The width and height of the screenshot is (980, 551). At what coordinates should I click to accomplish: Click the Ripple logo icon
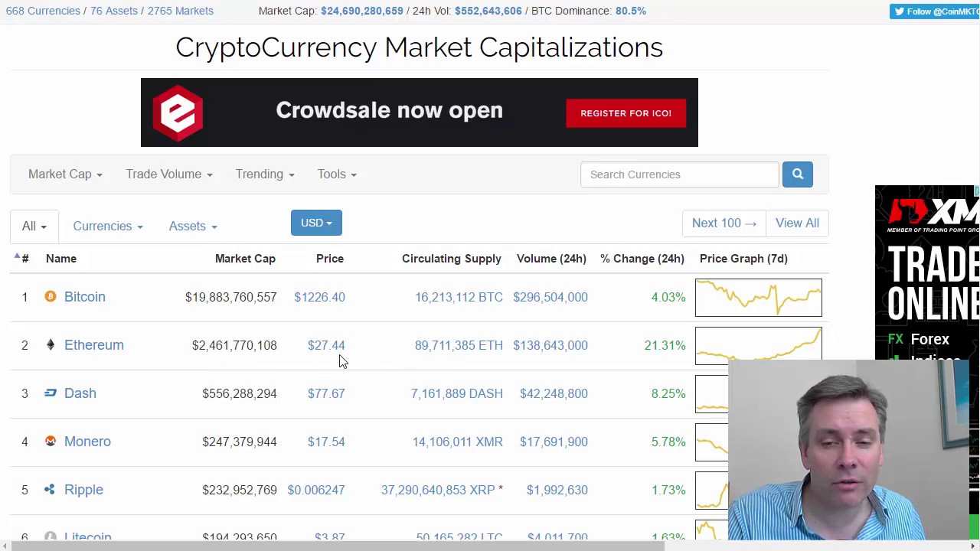click(50, 490)
